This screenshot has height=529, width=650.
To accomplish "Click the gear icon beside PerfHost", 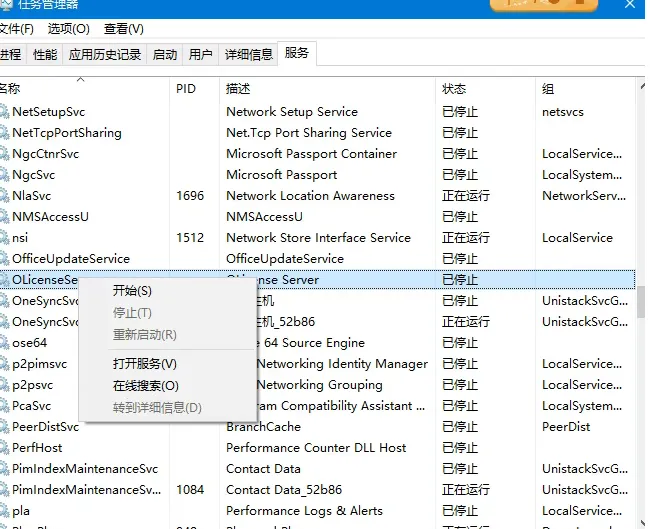I will (4, 448).
